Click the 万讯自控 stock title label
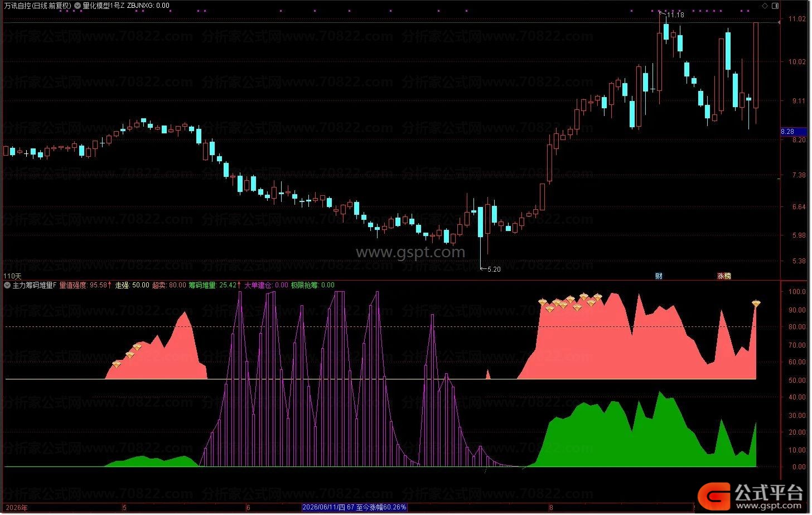Screen dimensions: 812x515 pos(18,6)
